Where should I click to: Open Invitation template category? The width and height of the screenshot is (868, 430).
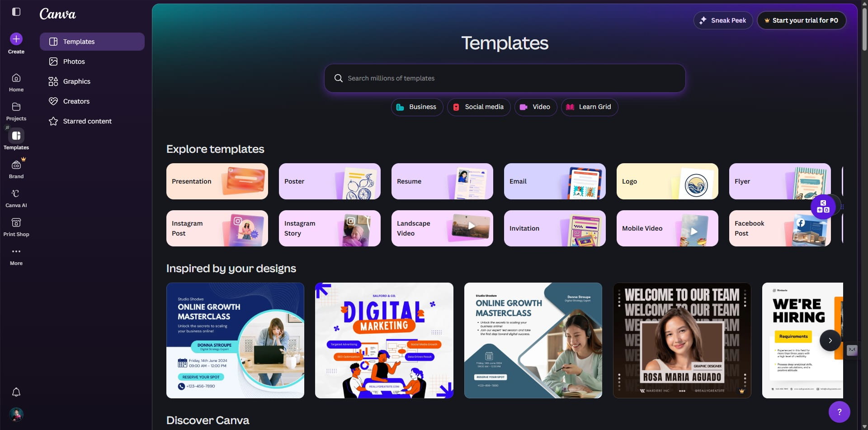pos(555,228)
